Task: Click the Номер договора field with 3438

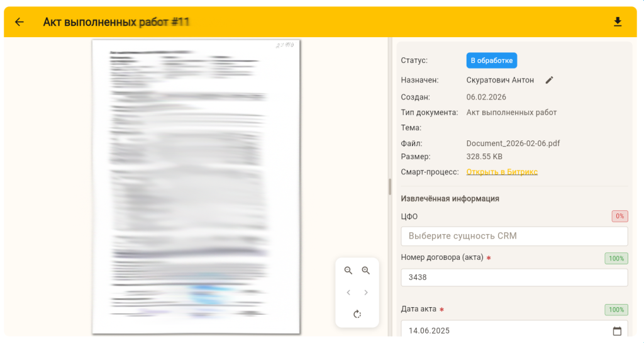Action: [x=514, y=278]
